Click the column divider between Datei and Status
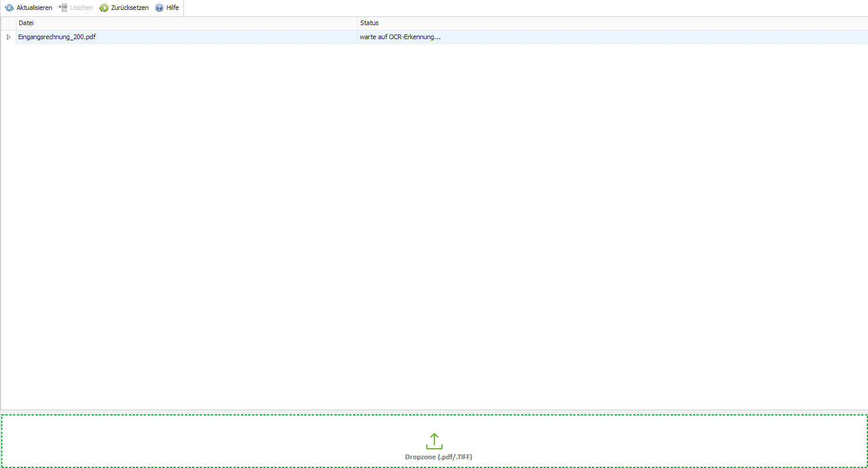The image size is (868, 468). pyautogui.click(x=357, y=23)
